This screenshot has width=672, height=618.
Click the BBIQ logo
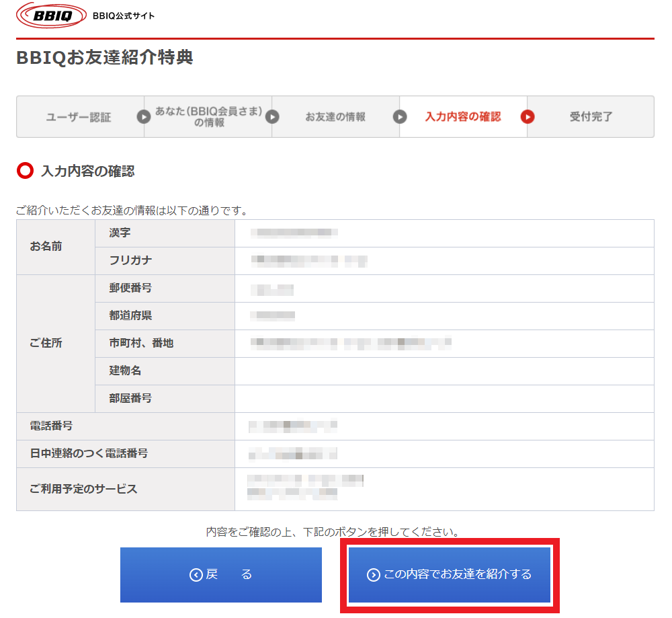pyautogui.click(x=51, y=15)
